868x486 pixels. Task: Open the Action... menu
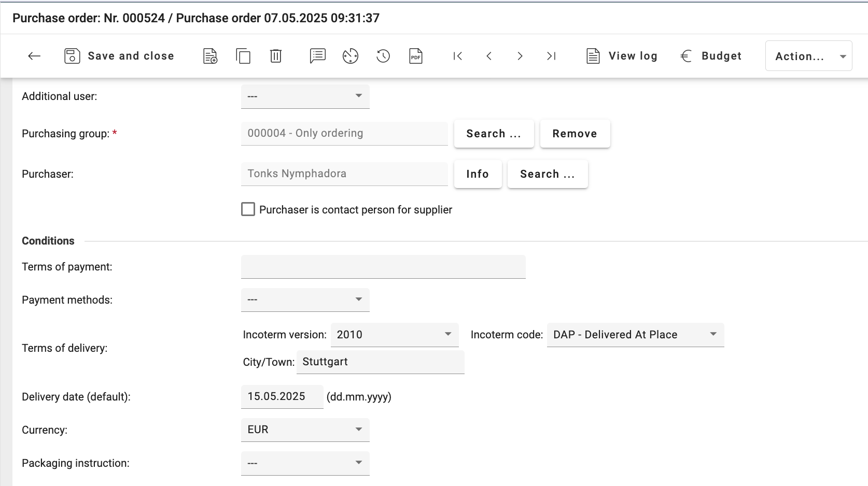click(808, 56)
